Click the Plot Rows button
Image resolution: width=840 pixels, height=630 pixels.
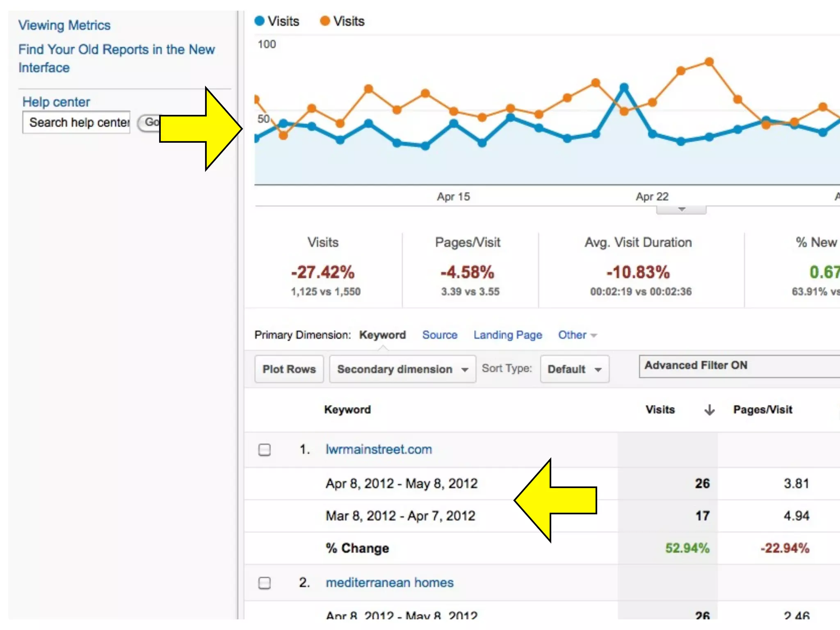coord(289,369)
